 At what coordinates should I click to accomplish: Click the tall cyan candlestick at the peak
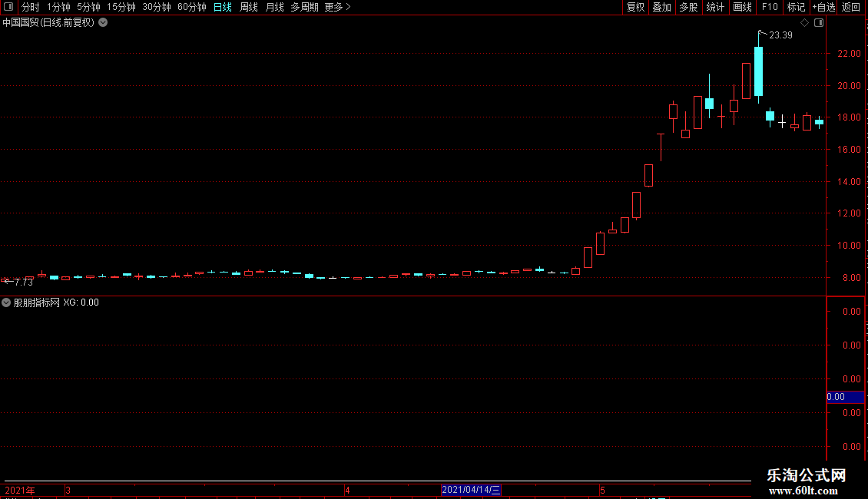[758, 71]
